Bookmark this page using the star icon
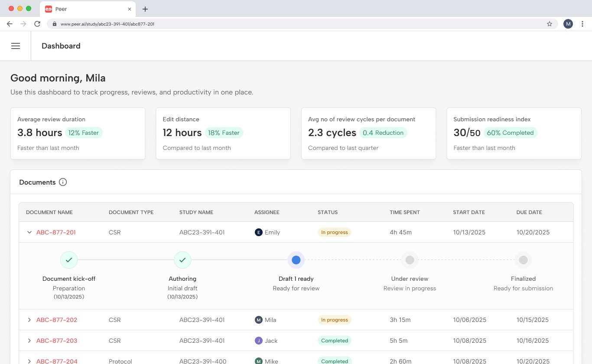The image size is (592, 364). click(x=549, y=24)
